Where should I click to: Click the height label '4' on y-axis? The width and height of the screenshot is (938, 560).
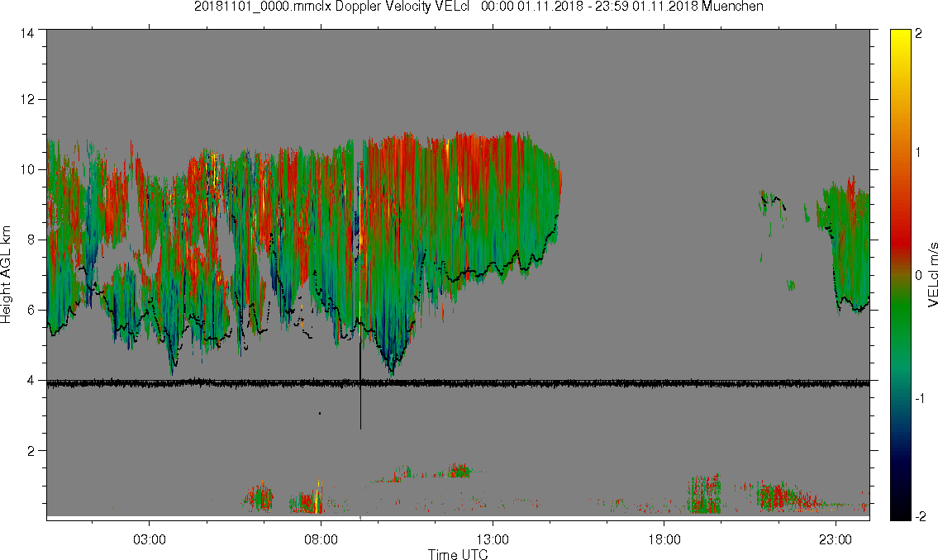(x=31, y=380)
